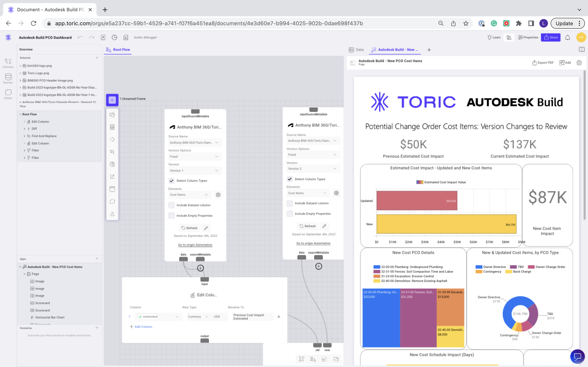This screenshot has height=367, width=588.
Task: Click the notifications bell icon
Action: tap(567, 37)
